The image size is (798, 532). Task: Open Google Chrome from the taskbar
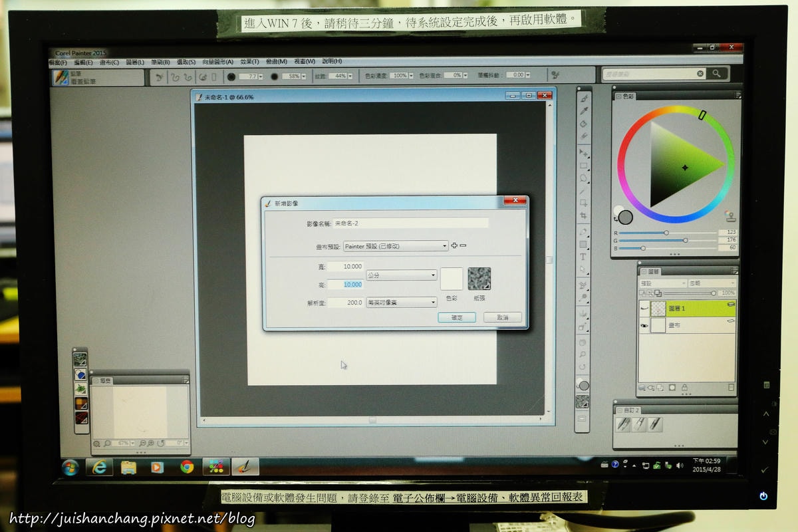tap(187, 467)
